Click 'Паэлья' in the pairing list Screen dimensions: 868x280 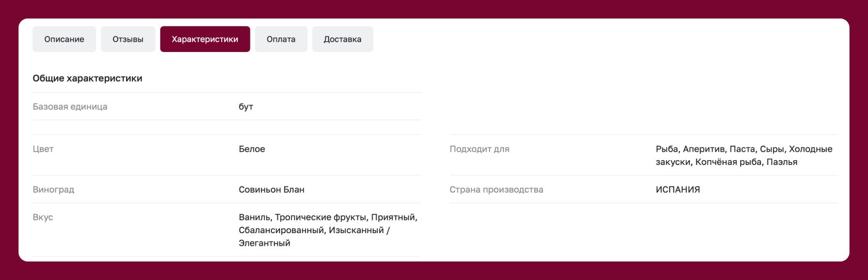point(782,162)
